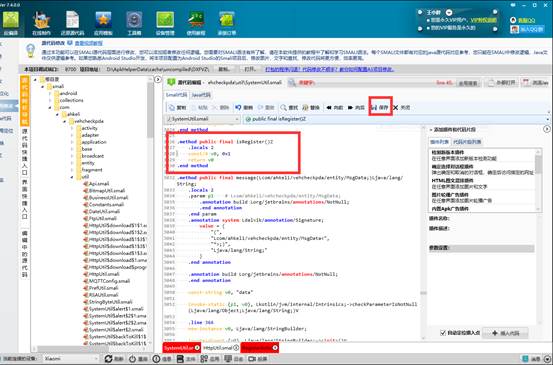
Task: Click the log monitor icon in the status bar
Action: 228,359
